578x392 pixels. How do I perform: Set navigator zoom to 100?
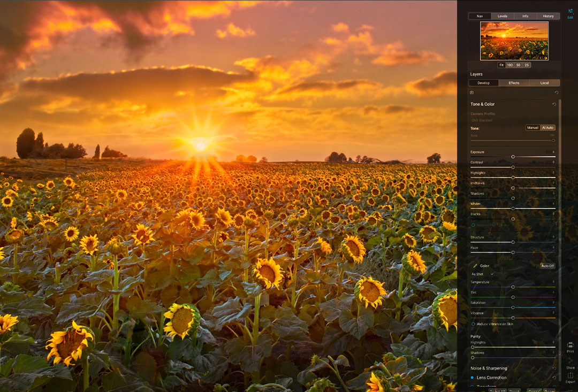(510, 65)
